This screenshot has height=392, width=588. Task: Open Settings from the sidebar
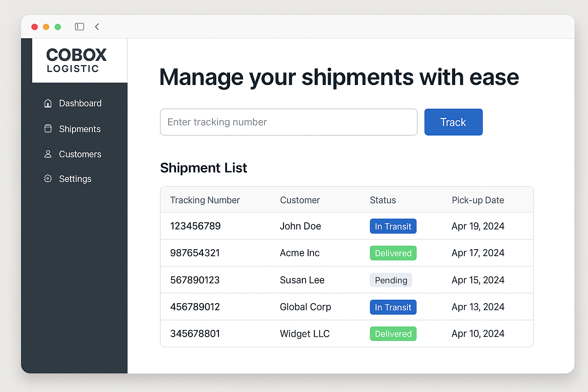click(75, 178)
